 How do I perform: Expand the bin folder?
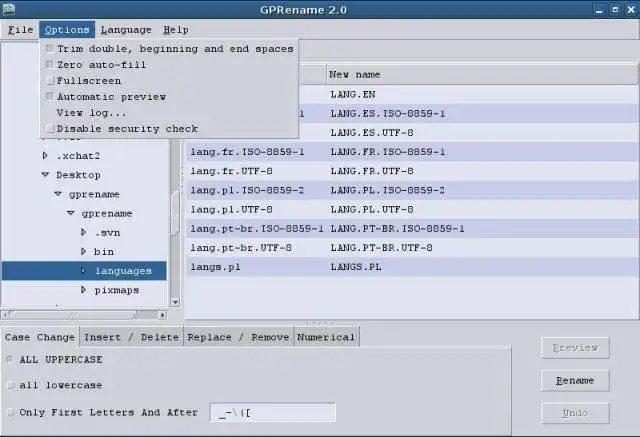click(83, 251)
